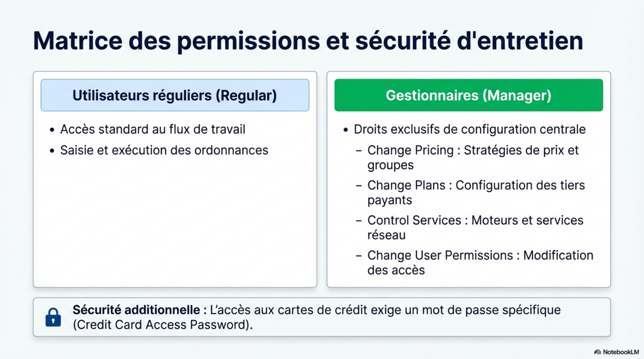
Task: Click Droits exclusifs de configuration centrale bullet
Action: coord(470,130)
